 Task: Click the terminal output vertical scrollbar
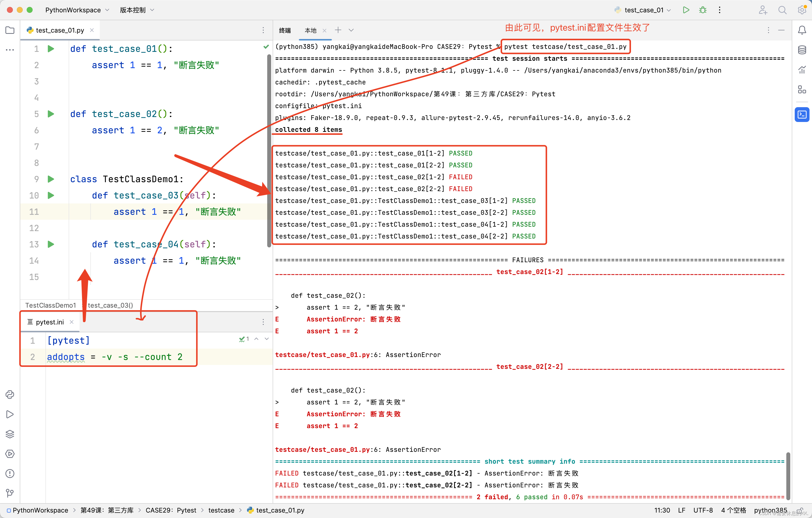pos(788,476)
